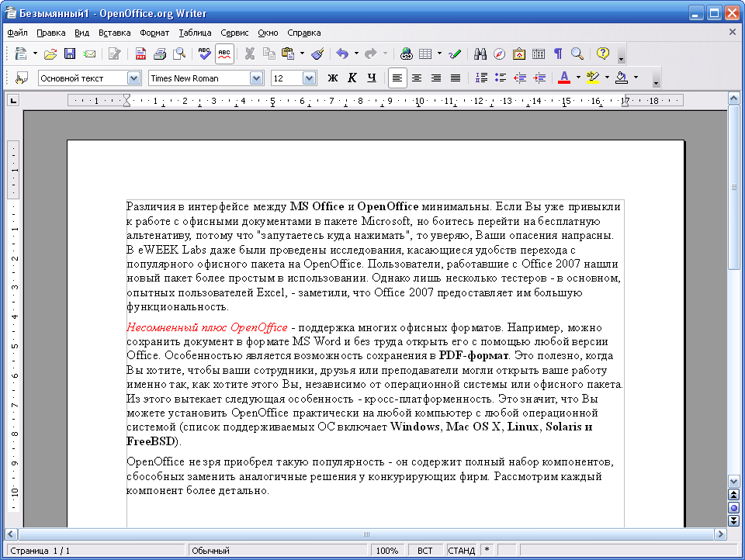This screenshot has width=745, height=560.
Task: Open the Navigator panel
Action: 499,54
